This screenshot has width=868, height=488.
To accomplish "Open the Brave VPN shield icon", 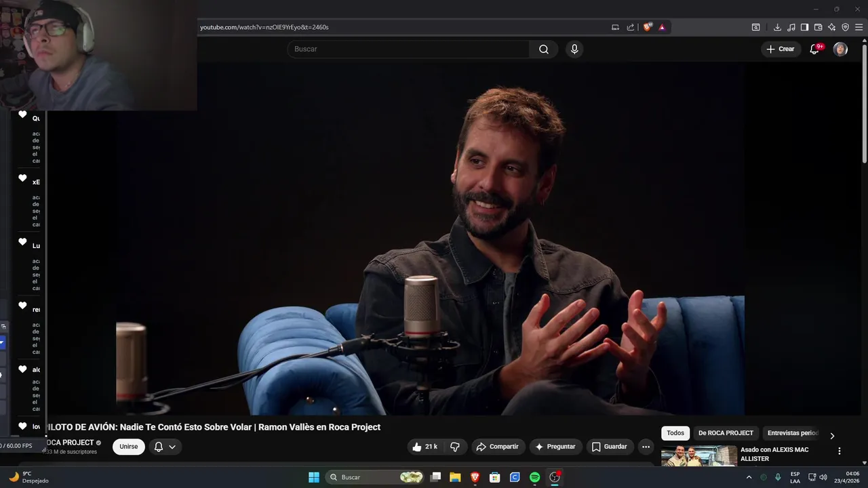I will click(845, 27).
